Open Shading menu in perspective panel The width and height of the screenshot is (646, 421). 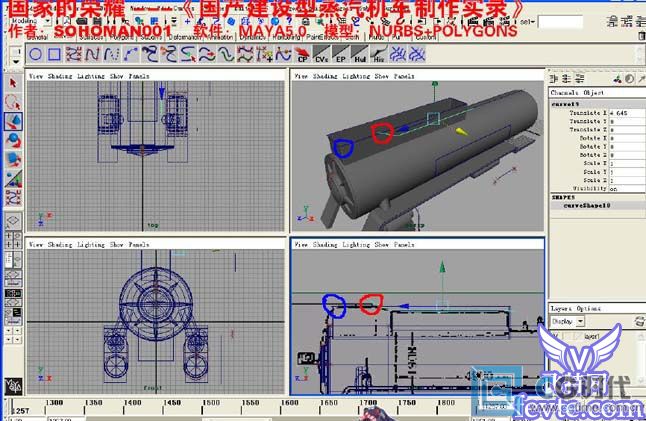pyautogui.click(x=325, y=76)
